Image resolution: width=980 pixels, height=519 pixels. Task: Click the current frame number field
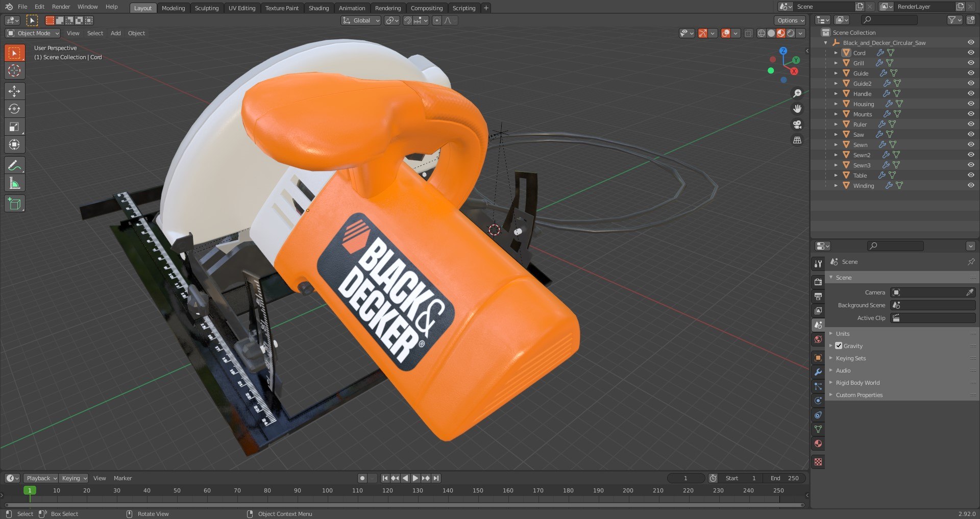(x=685, y=478)
